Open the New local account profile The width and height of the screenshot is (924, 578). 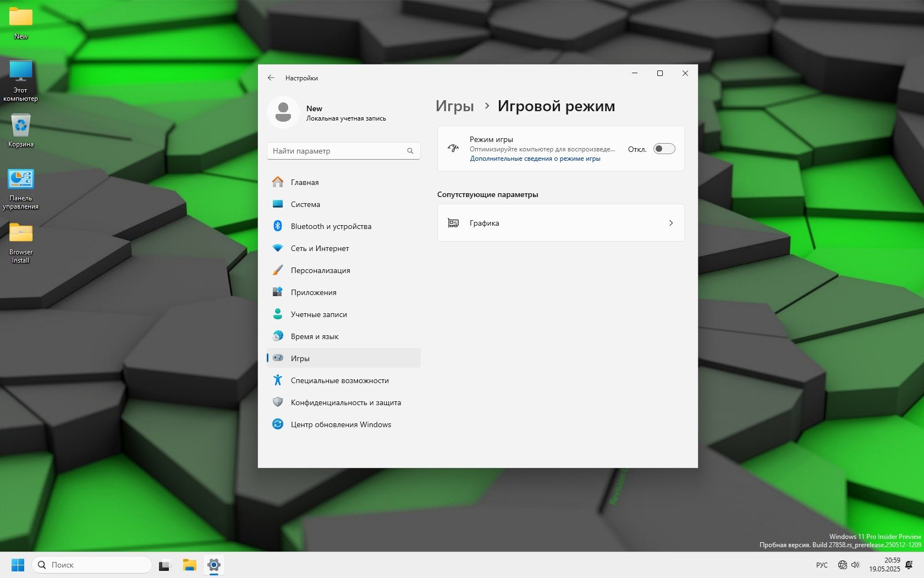[x=330, y=113]
